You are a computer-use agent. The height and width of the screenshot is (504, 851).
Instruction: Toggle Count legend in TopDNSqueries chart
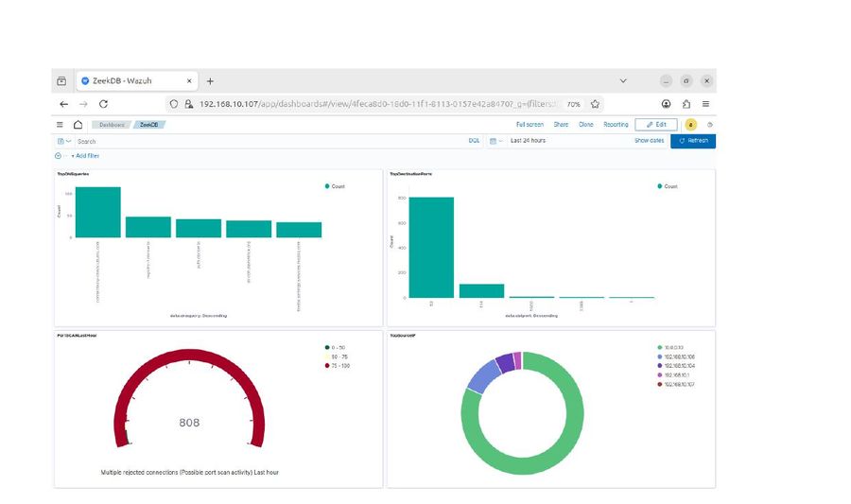[x=335, y=186]
